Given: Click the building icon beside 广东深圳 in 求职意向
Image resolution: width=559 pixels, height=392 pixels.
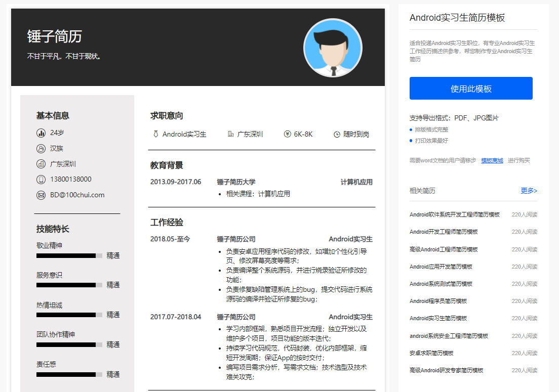Looking at the screenshot, I should pyautogui.click(x=231, y=134).
